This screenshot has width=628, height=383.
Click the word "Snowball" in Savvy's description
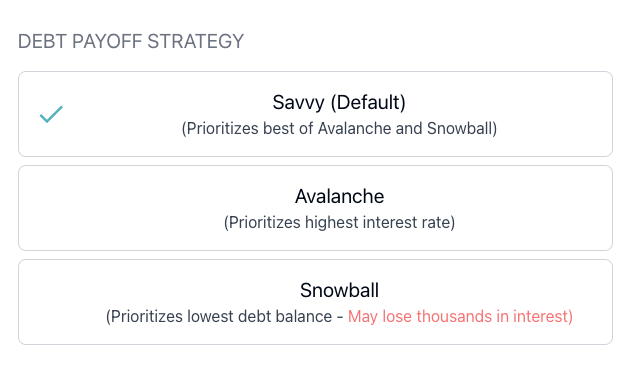click(462, 129)
